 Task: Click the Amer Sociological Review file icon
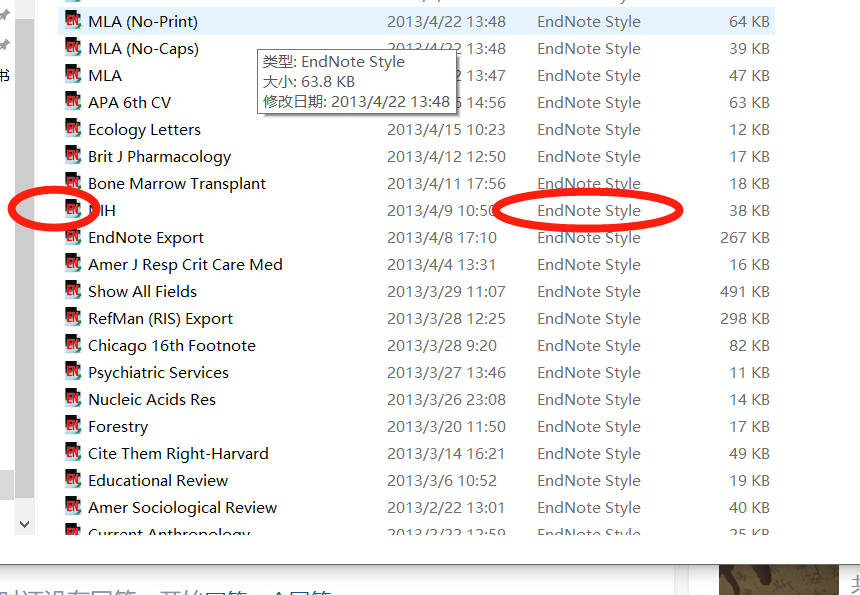click(73, 506)
